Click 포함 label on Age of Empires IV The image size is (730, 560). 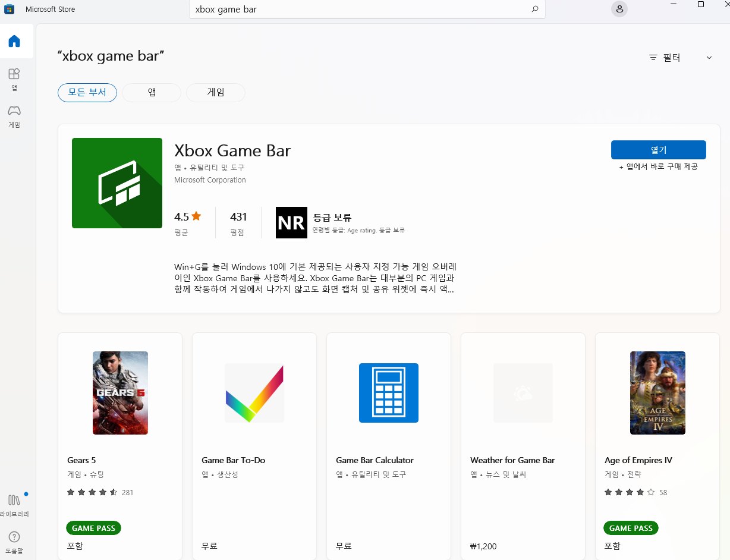coord(612,546)
